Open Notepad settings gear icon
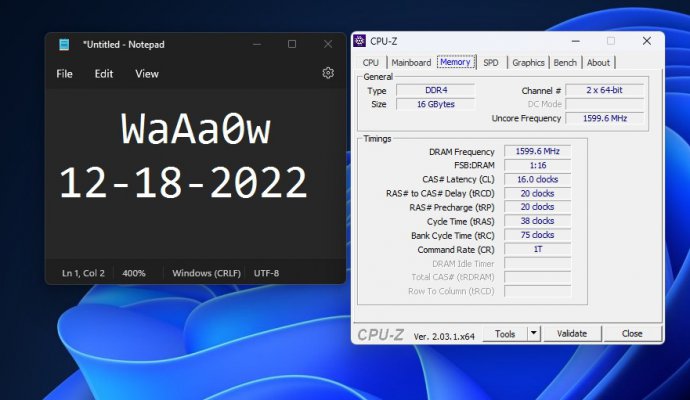Screen dimensions: 690x400 [x=328, y=73]
